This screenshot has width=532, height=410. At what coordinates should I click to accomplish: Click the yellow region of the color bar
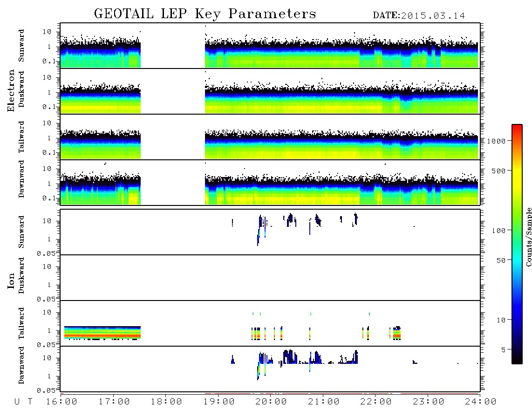(x=517, y=175)
